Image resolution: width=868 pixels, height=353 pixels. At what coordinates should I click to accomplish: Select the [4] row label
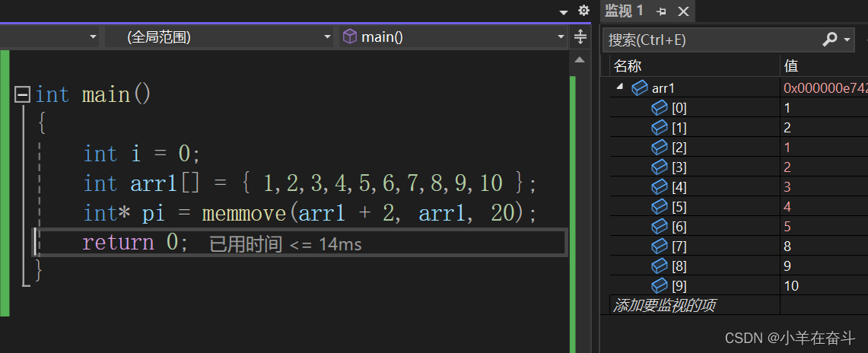tap(679, 187)
